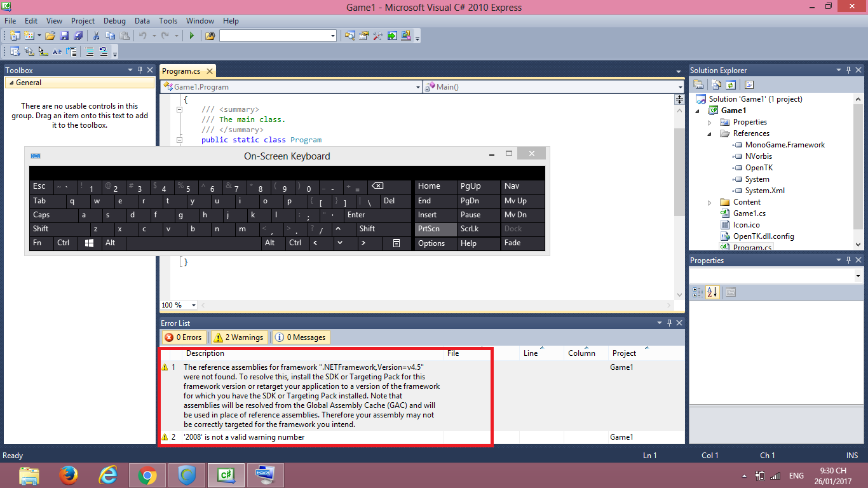Collapse the References folder node
Viewport: 868px width, 488px height.
pyautogui.click(x=710, y=134)
